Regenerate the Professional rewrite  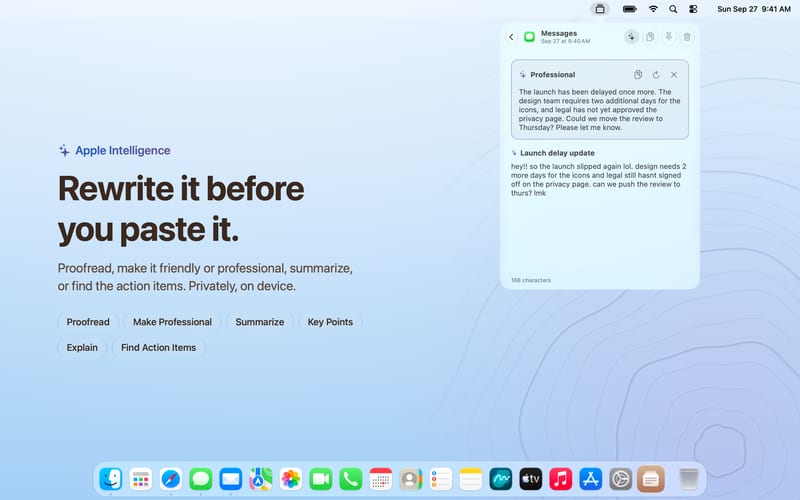656,74
